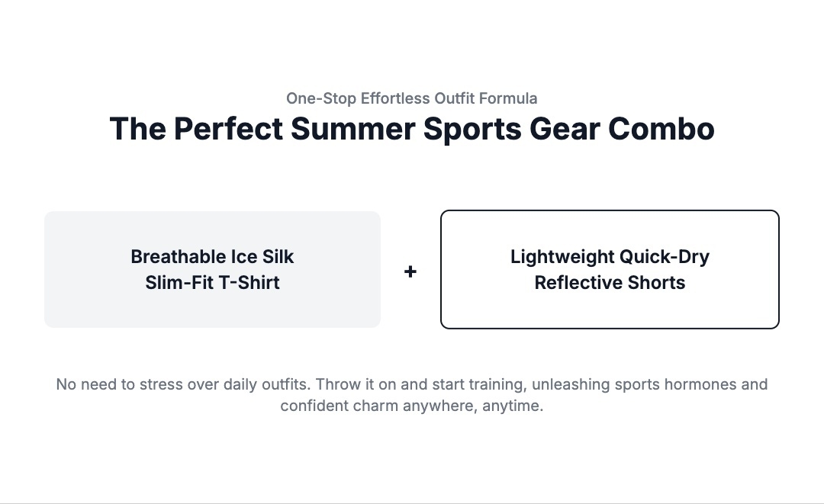Click the Perfect Summer Sports Gear Combo heading
824x504 pixels.
pos(412,129)
